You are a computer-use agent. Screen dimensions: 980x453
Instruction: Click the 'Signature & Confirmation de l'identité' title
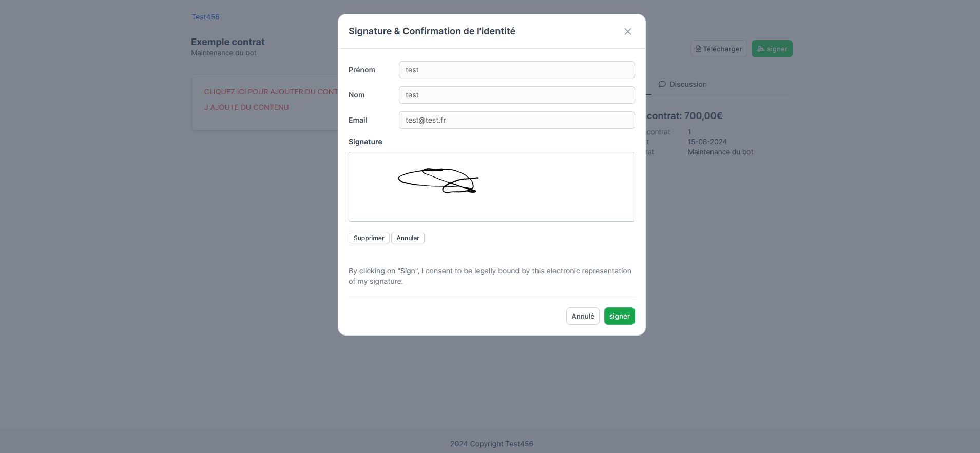pyautogui.click(x=432, y=31)
